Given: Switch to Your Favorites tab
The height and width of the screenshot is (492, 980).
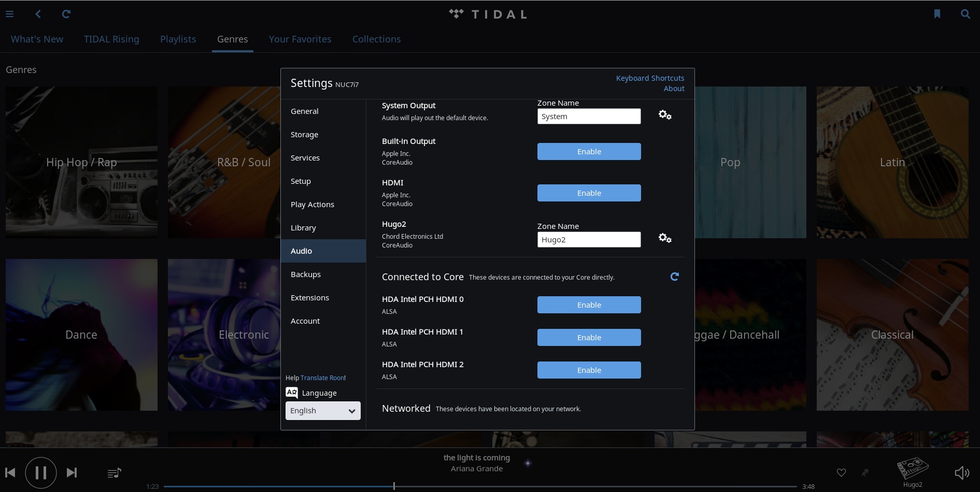Looking at the screenshot, I should pyautogui.click(x=300, y=39).
